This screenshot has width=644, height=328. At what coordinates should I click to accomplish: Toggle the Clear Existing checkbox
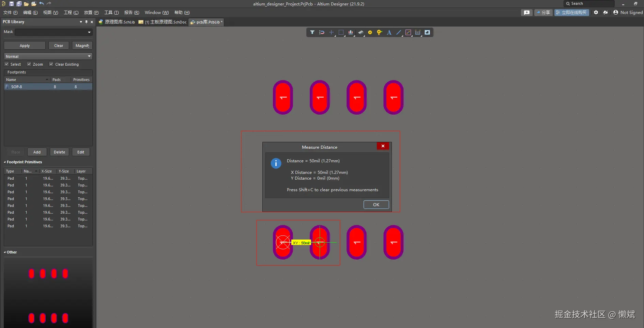51,64
